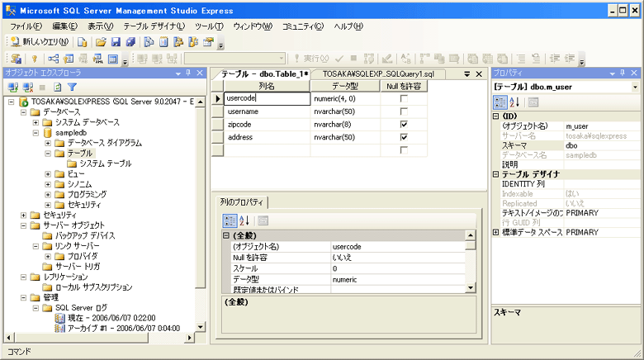Switch to TOSAKA¥SQLEXP..SQLQuery1.sql tab
Image resolution: width=644 pixels, height=360 pixels.
click(378, 74)
